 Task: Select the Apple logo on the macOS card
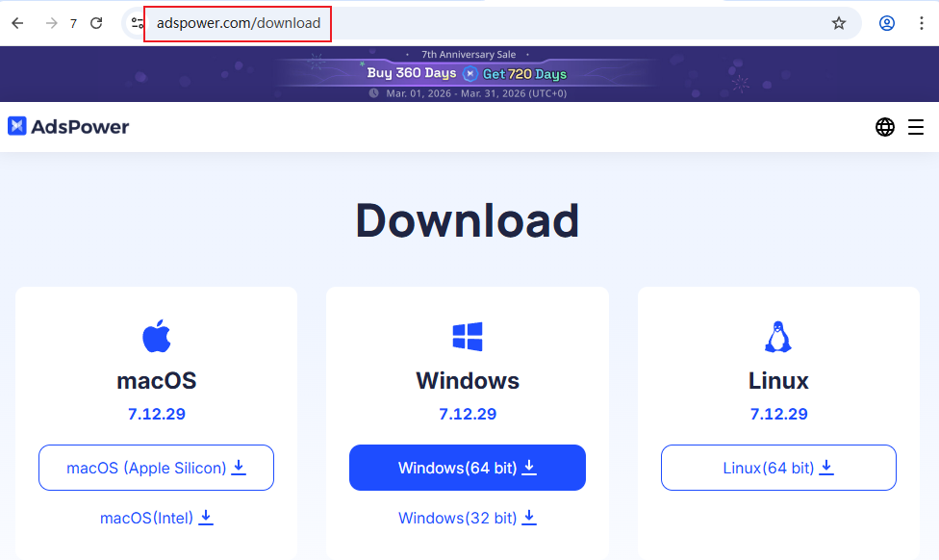click(156, 336)
